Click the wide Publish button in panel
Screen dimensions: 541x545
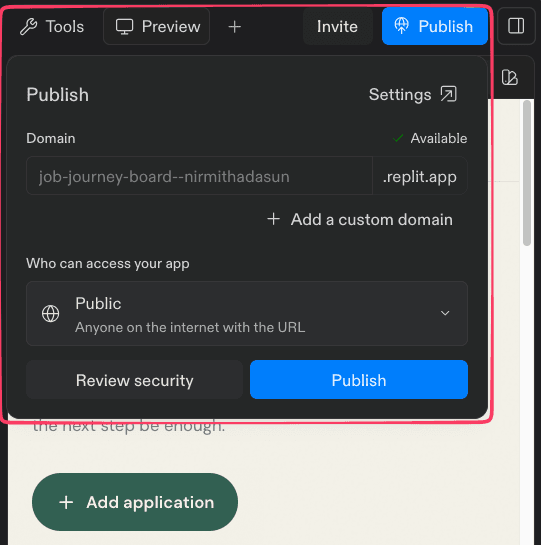coord(359,380)
